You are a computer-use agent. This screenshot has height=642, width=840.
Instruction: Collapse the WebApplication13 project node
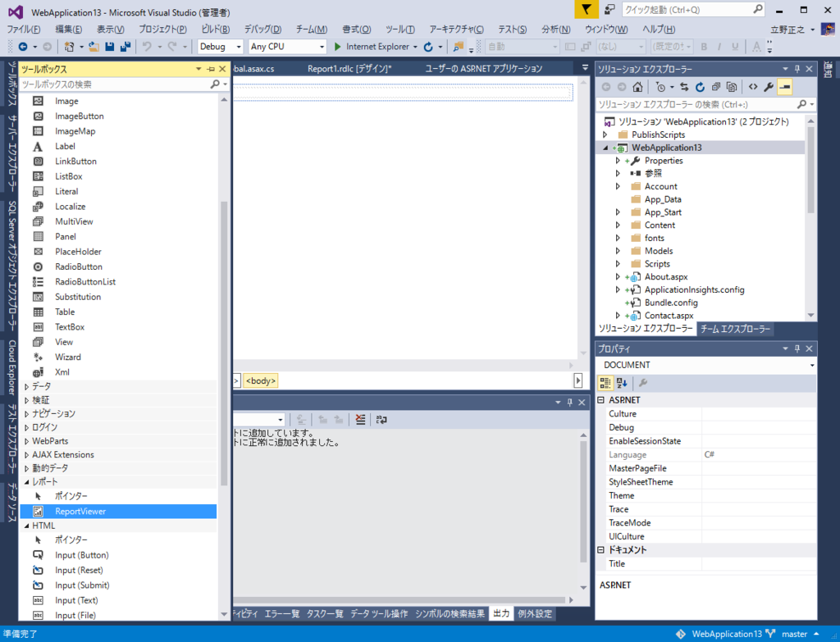[606, 148]
